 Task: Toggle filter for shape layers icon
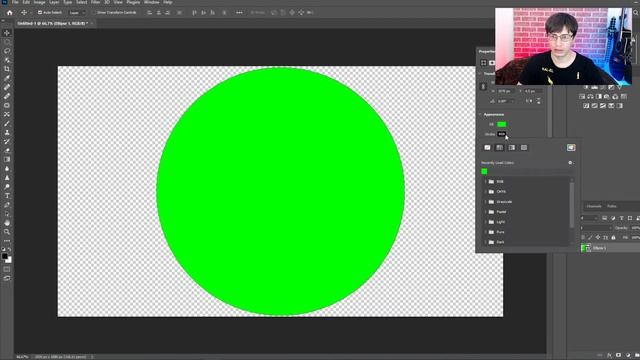tap(630, 218)
